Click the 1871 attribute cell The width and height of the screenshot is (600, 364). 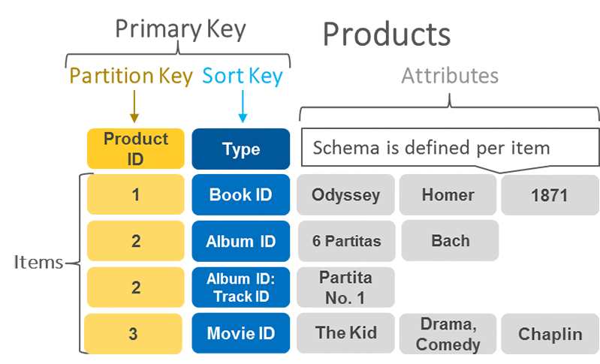550,195
